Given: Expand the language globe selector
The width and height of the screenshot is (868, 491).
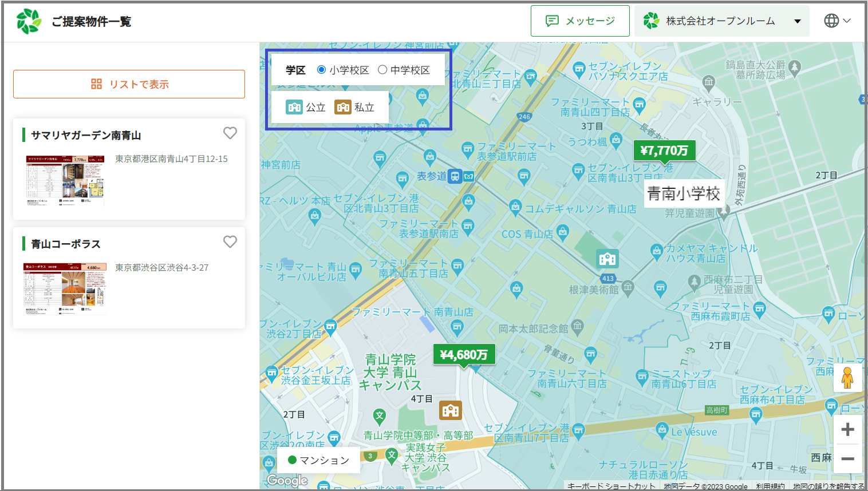Looking at the screenshot, I should tap(837, 21).
